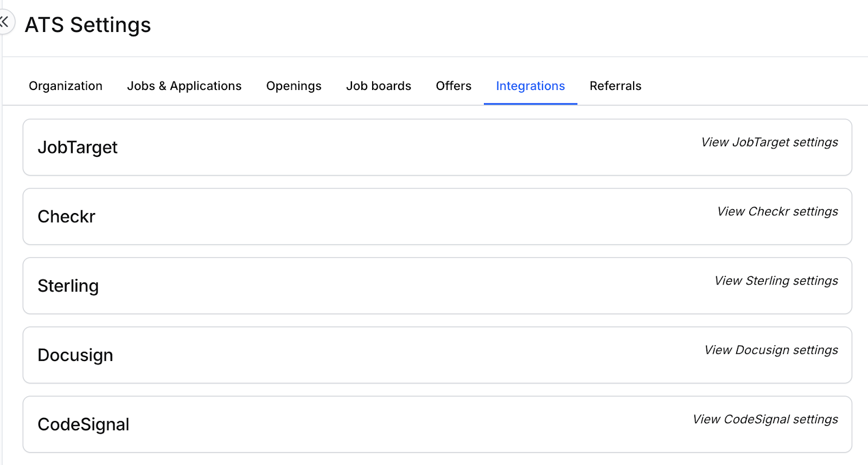
Task: Switch to the Organization tab
Action: point(66,86)
